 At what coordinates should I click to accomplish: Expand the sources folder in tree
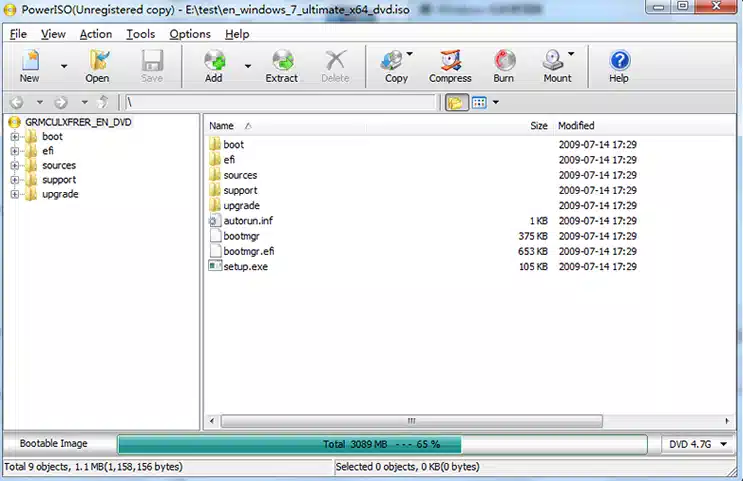(x=15, y=166)
